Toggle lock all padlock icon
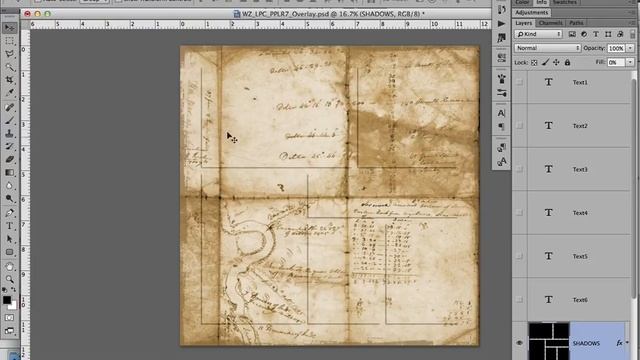 567,62
